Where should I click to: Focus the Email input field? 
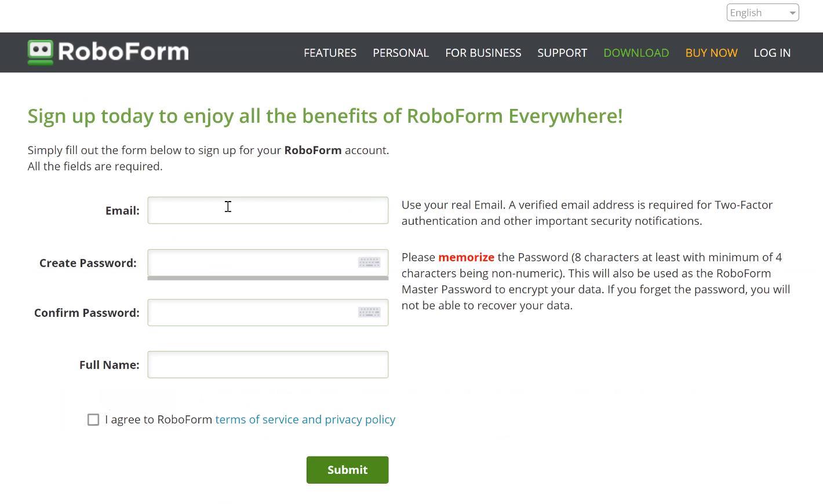[268, 210]
